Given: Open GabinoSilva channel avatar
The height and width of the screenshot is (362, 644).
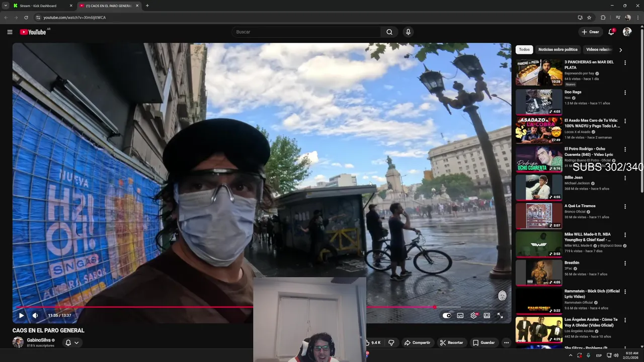Looking at the screenshot, I should tap(18, 342).
